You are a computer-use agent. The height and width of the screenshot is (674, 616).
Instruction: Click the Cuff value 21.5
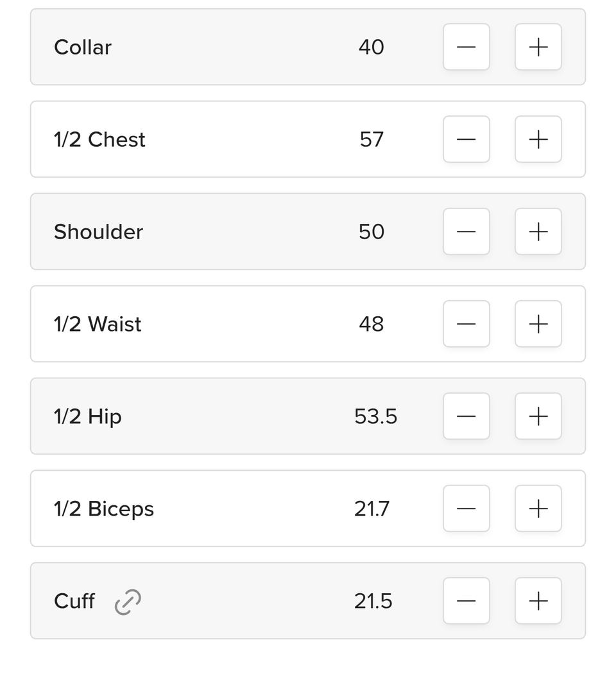pyautogui.click(x=373, y=601)
